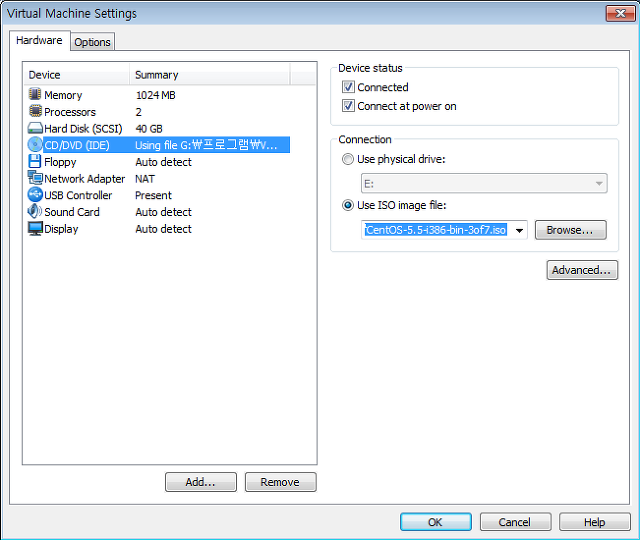Click the Remove device button

[280, 482]
